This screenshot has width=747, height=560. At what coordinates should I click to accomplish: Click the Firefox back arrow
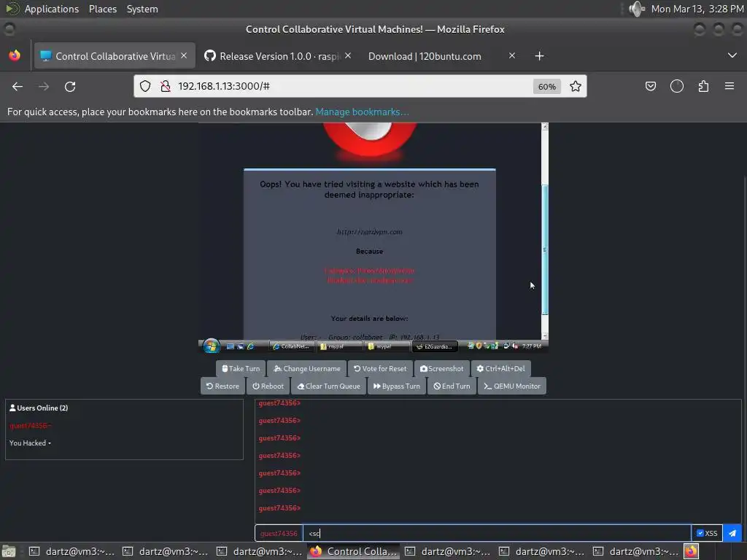coord(18,86)
